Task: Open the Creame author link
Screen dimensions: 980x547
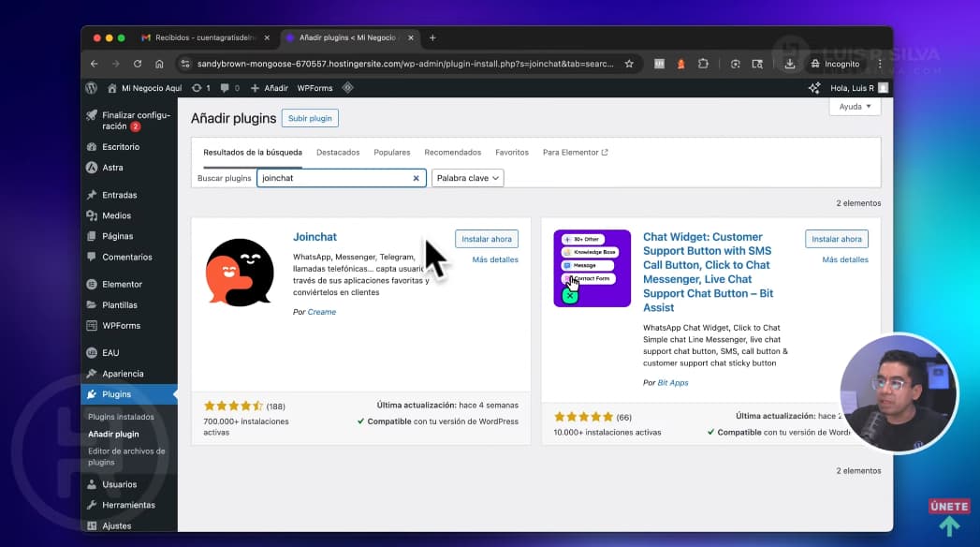Action: (x=322, y=312)
